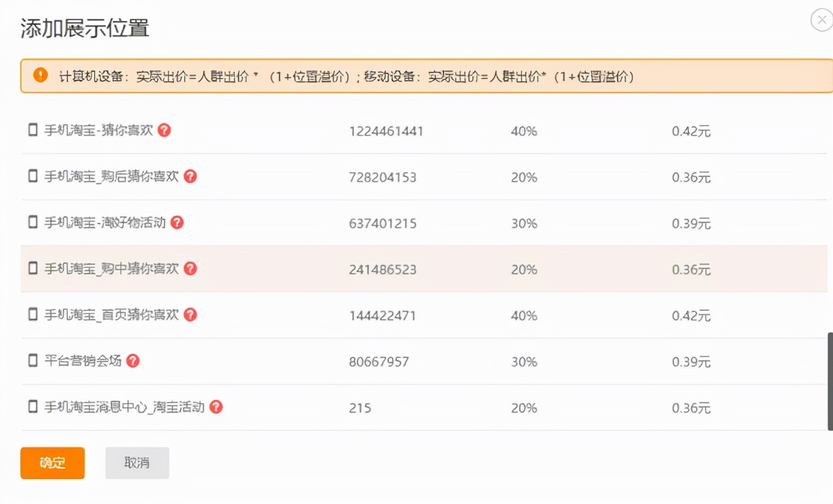The height and width of the screenshot is (504, 833).
Task: Click the vertical scrollbar thumb
Action: 830,381
